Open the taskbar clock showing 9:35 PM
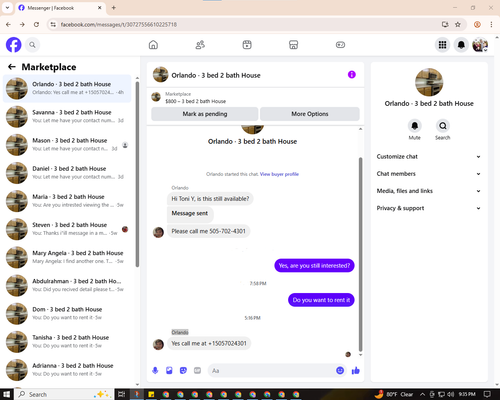The image size is (500, 400). (x=467, y=394)
